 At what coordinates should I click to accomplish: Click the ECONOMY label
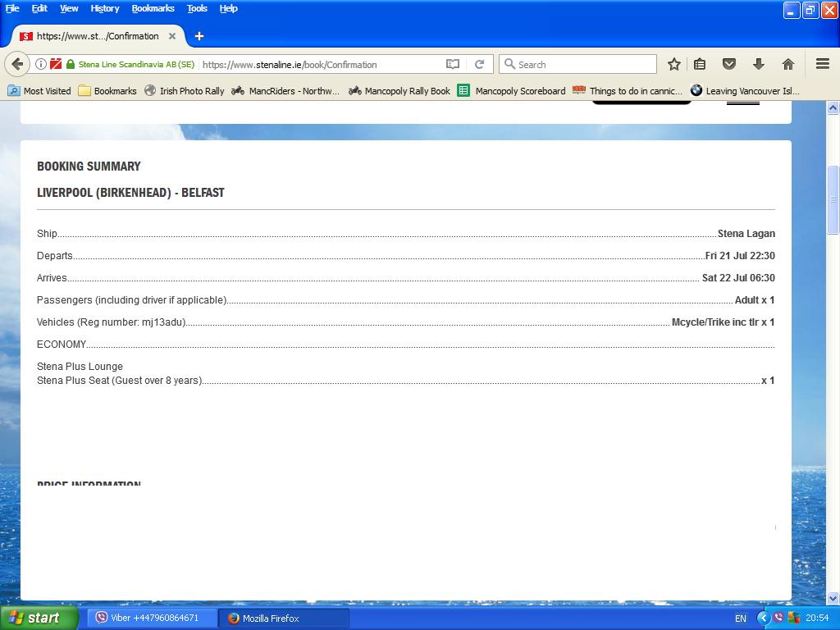(x=62, y=345)
